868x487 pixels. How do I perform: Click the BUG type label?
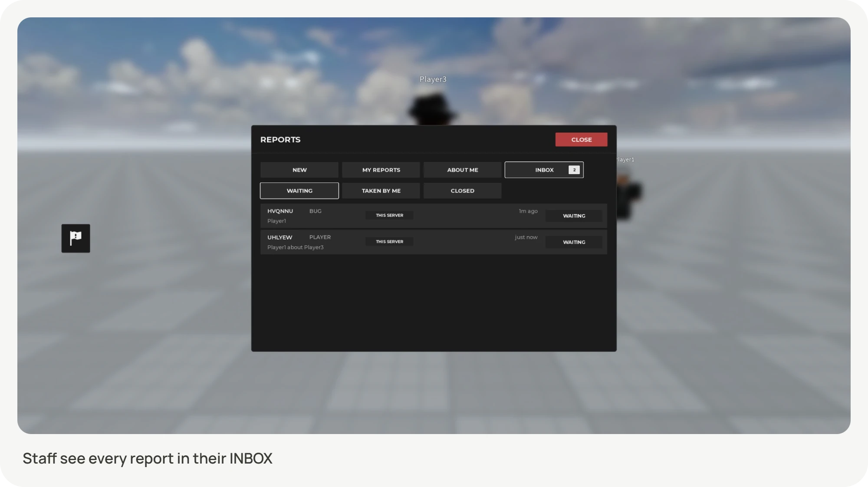(316, 211)
